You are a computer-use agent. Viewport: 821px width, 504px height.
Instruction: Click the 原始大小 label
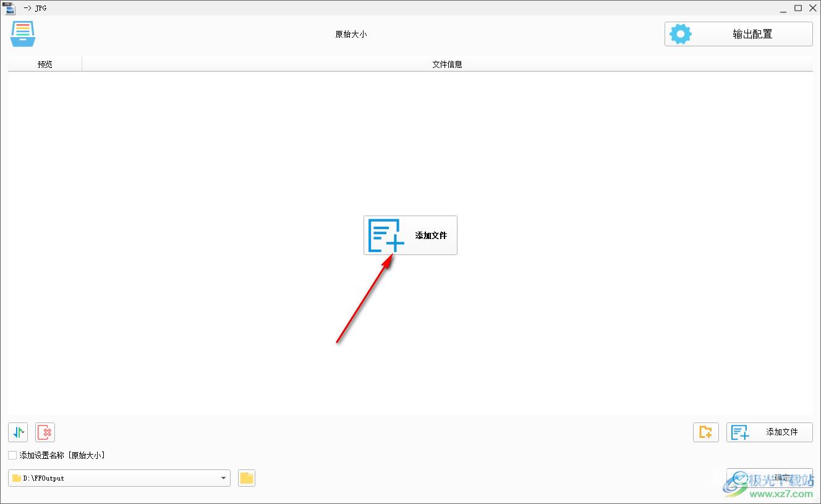point(351,35)
